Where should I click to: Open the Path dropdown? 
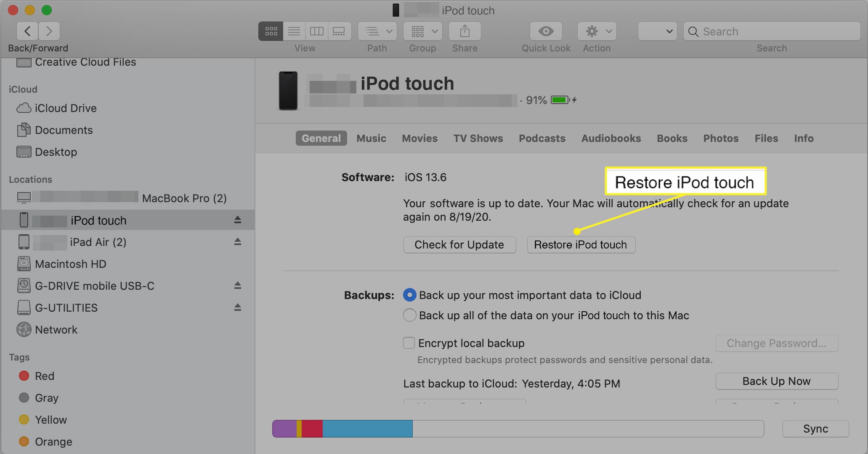377,31
